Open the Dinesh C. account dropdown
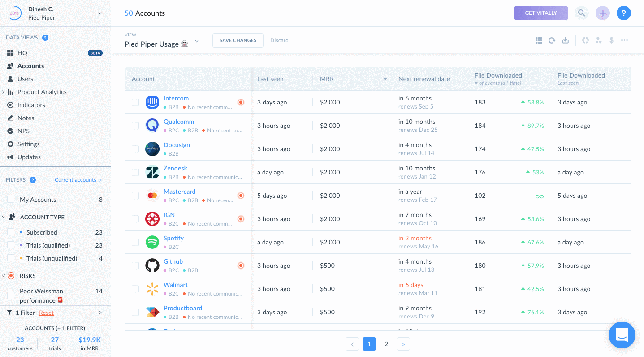The height and width of the screenshot is (357, 644). [x=100, y=13]
